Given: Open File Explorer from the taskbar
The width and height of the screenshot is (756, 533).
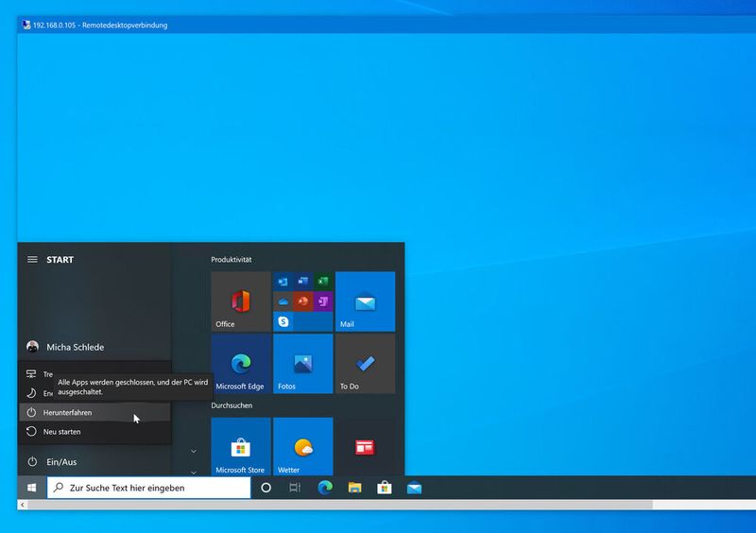Looking at the screenshot, I should (x=355, y=488).
